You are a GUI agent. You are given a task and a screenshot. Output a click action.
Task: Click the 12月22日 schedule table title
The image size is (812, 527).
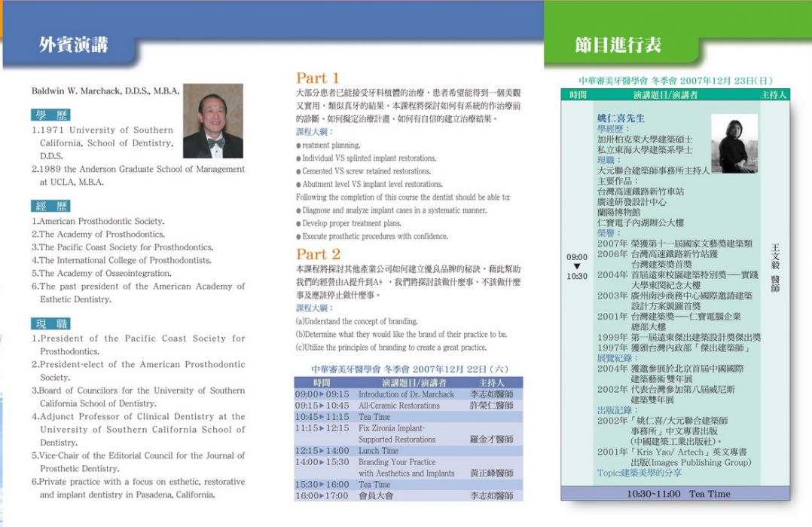click(x=410, y=369)
